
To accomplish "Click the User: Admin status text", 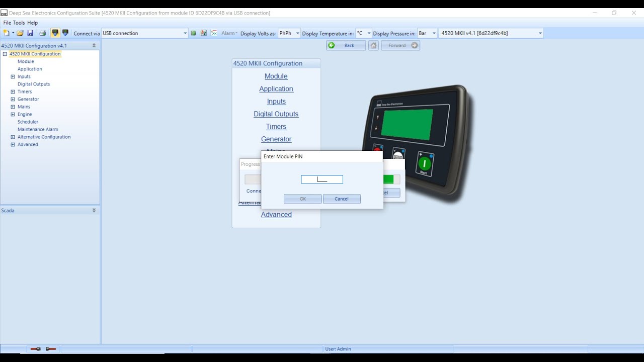I will coord(338,349).
